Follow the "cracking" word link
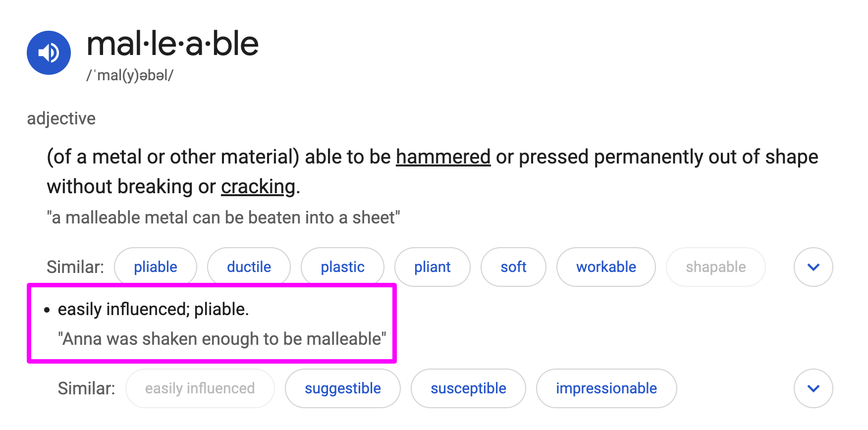Image resolution: width=868 pixels, height=430 pixels. point(258,187)
